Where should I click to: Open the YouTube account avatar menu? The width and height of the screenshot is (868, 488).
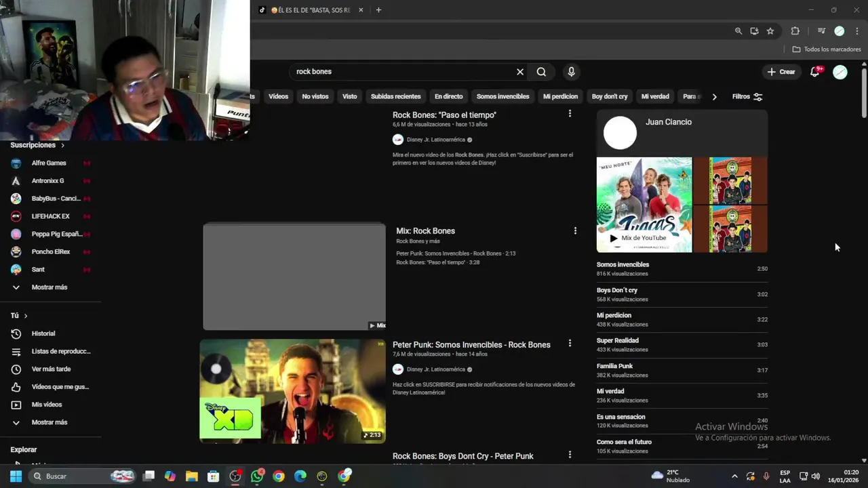(x=840, y=72)
